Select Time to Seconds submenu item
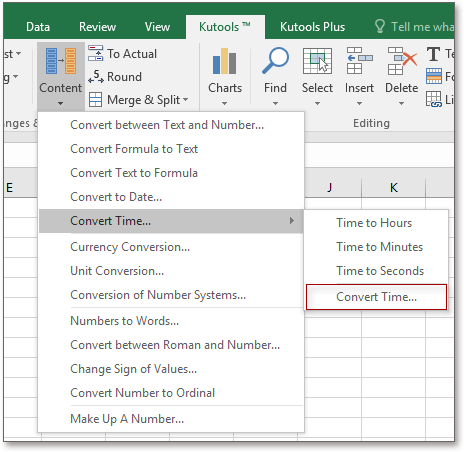The image size is (464, 452). 376,271
